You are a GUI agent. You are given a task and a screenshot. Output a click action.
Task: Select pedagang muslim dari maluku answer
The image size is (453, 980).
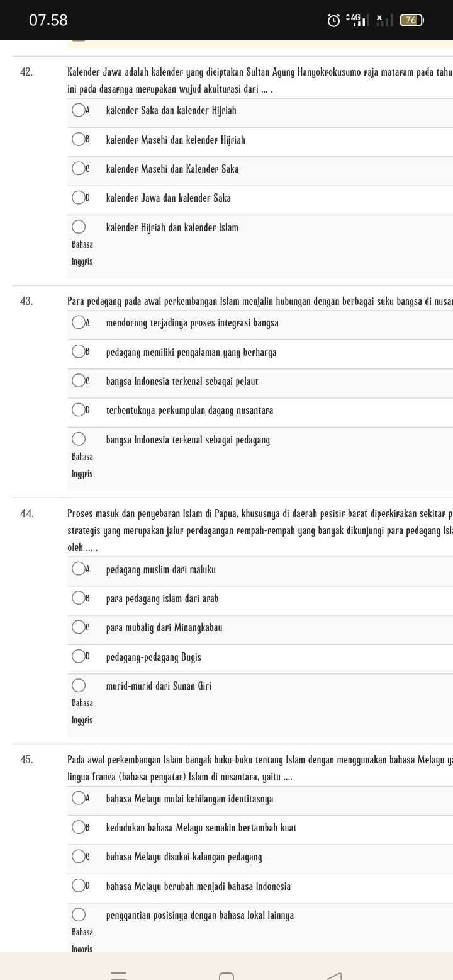(x=79, y=569)
